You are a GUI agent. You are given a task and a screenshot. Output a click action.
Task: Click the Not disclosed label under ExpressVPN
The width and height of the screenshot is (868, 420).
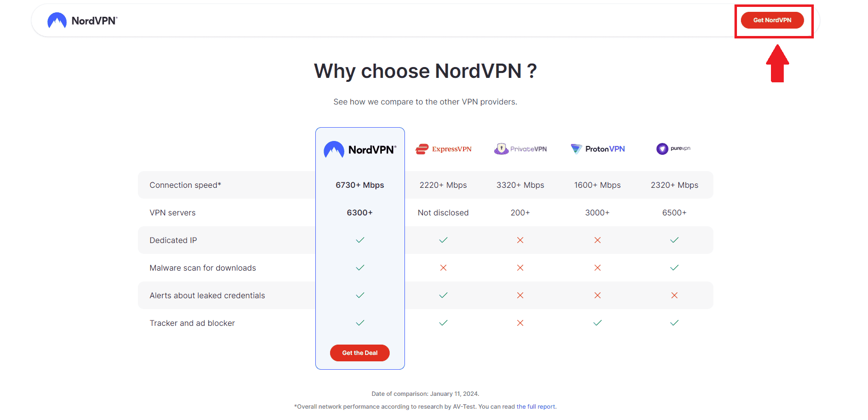pos(443,212)
